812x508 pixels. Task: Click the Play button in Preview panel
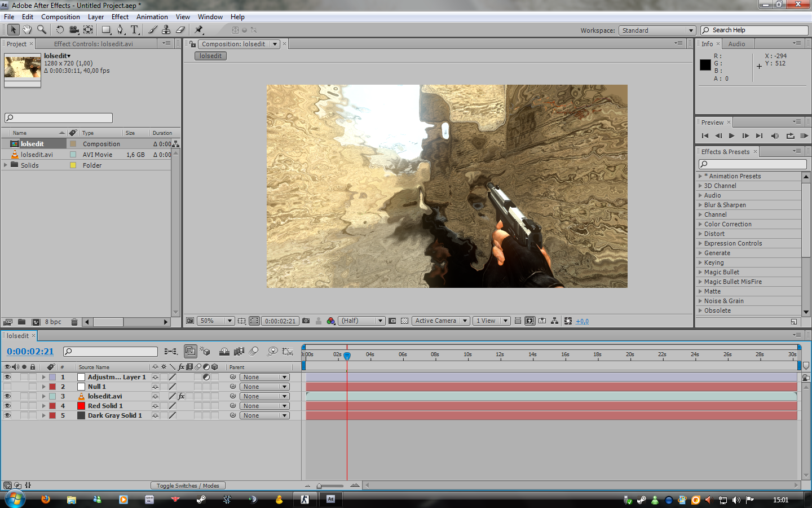(731, 135)
